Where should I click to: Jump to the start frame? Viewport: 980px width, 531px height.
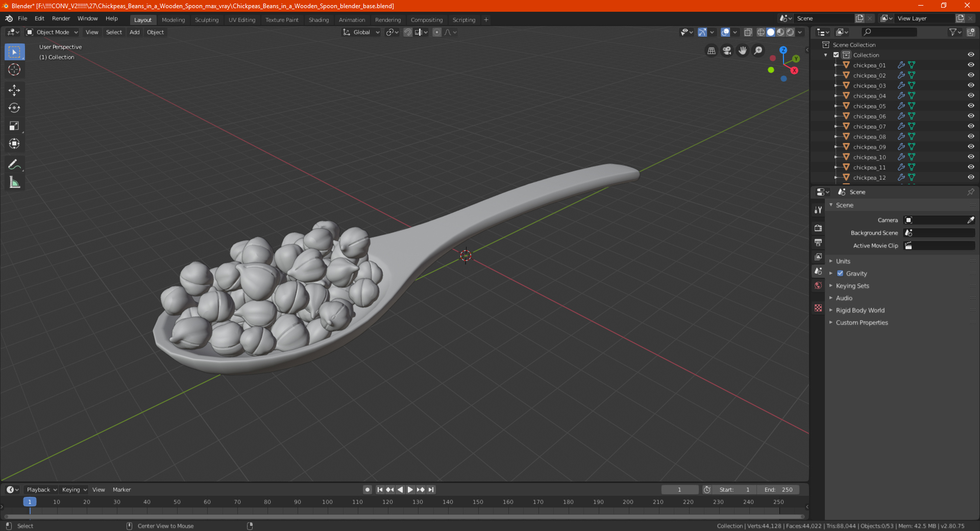[380, 490]
